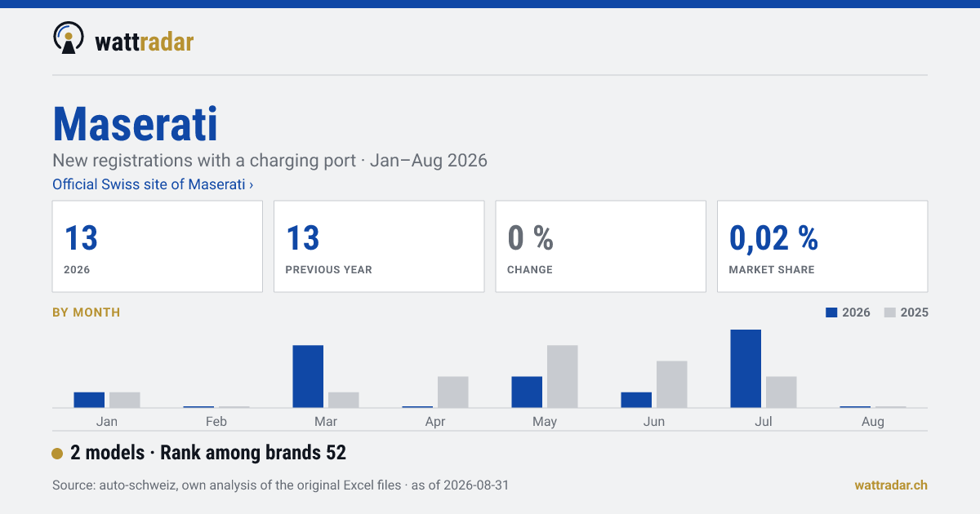The height and width of the screenshot is (514, 980).
Task: Click the wattradar radar logo icon
Action: click(69, 38)
